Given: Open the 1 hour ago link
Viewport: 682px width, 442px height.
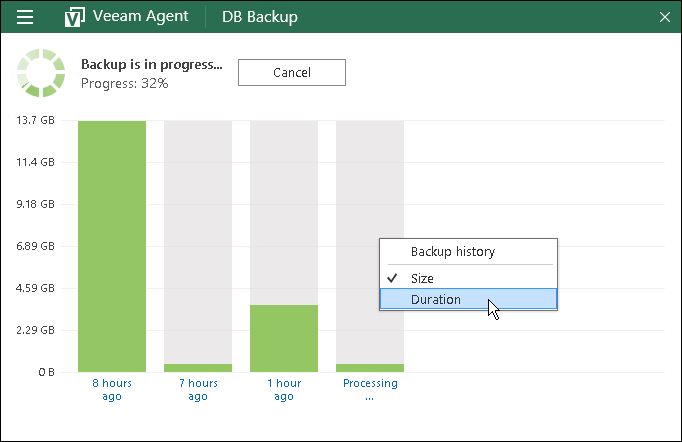Looking at the screenshot, I should [x=284, y=389].
